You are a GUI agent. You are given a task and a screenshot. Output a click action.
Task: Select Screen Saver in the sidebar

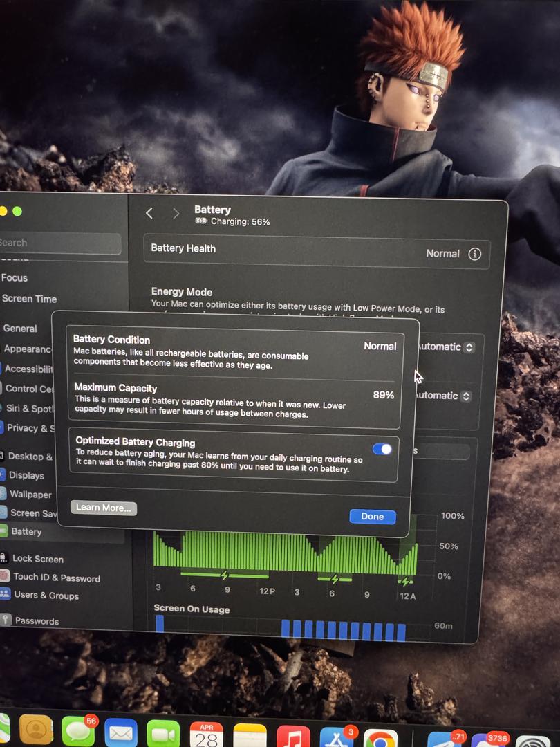32,513
